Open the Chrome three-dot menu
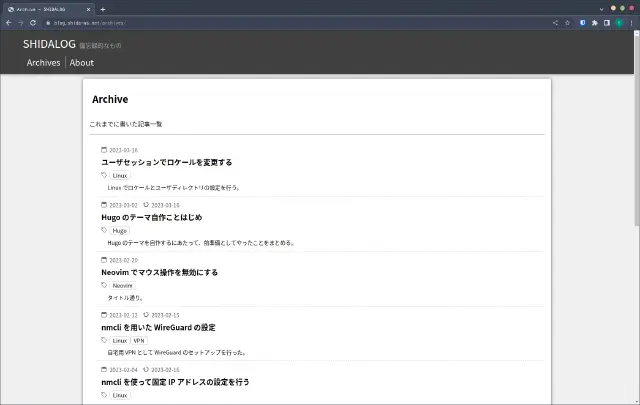Screen dimensions: 640x405 click(x=631, y=23)
